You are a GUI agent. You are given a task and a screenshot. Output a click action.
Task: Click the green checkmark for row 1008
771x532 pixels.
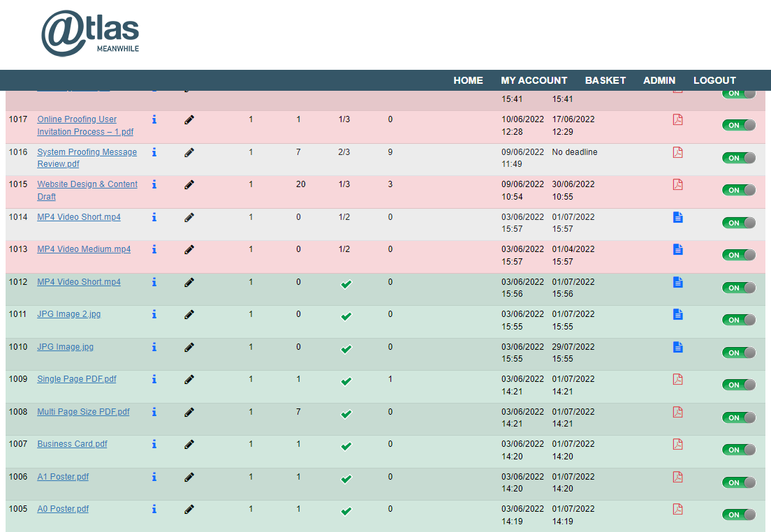point(346,414)
